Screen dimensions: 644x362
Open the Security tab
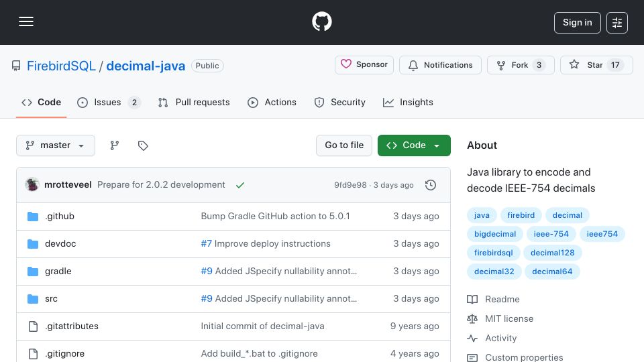[339, 102]
